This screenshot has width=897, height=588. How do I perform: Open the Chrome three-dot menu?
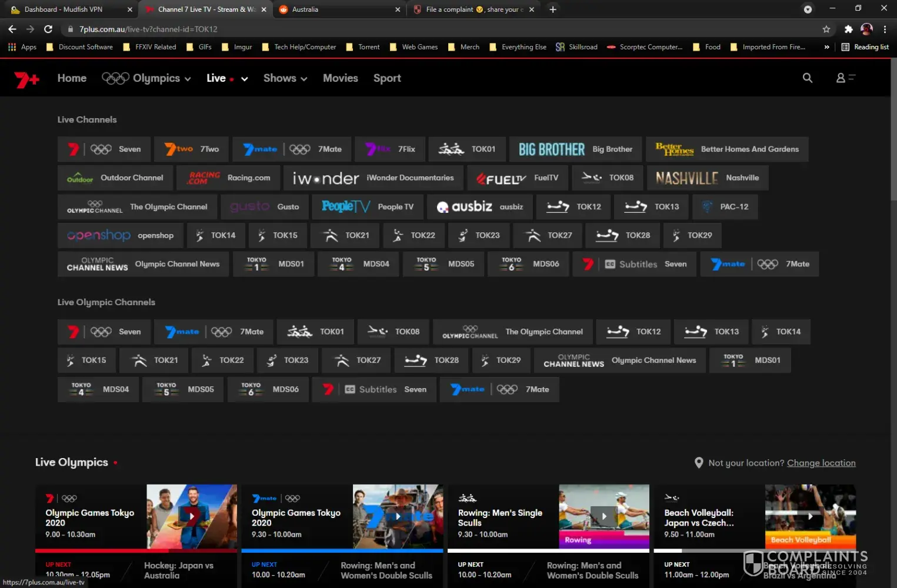[x=884, y=29]
